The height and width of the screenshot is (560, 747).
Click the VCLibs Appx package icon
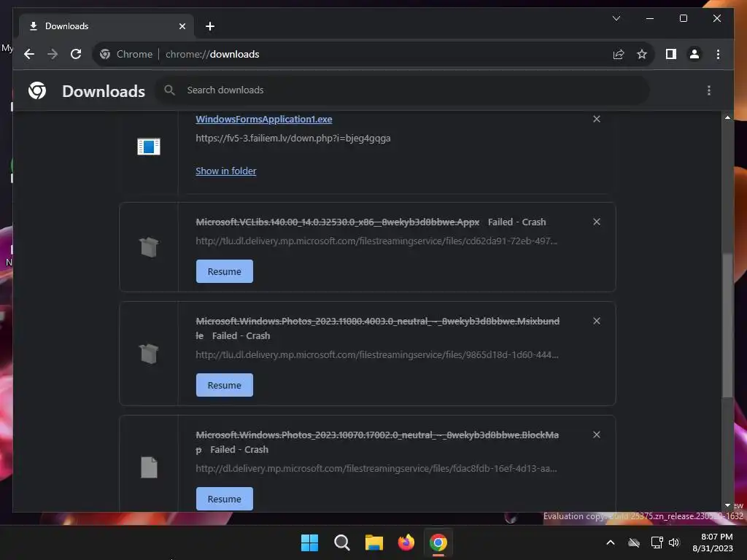coord(149,247)
